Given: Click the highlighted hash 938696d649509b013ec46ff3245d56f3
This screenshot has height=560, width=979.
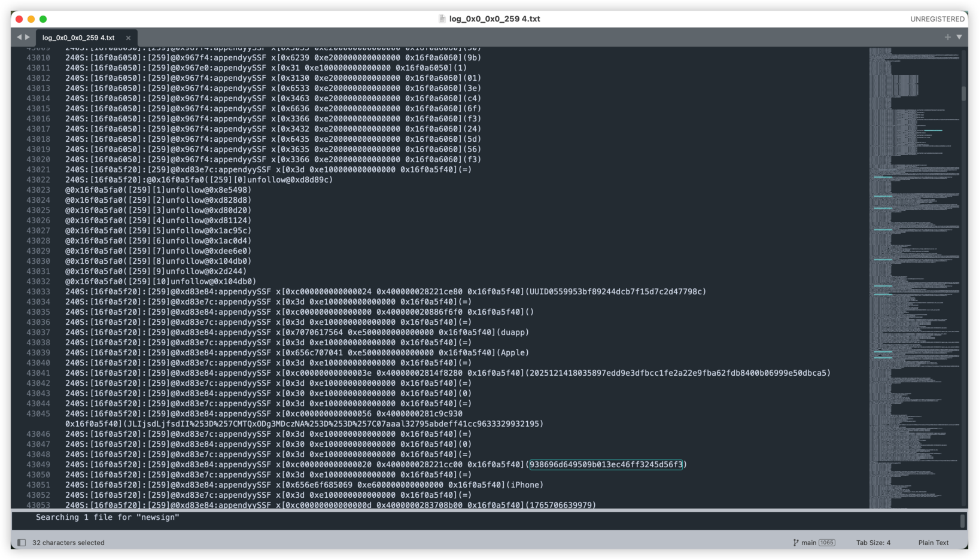Looking at the screenshot, I should click(606, 465).
